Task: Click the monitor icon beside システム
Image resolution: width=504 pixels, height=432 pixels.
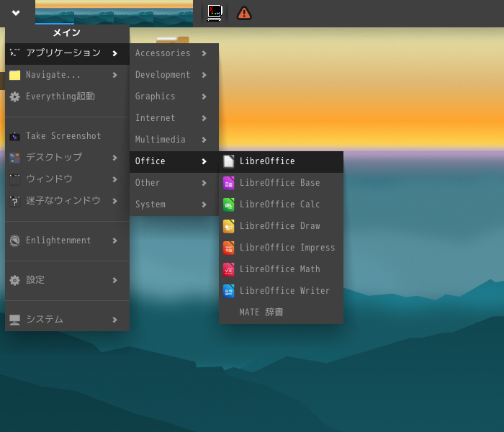Action: coord(14,320)
